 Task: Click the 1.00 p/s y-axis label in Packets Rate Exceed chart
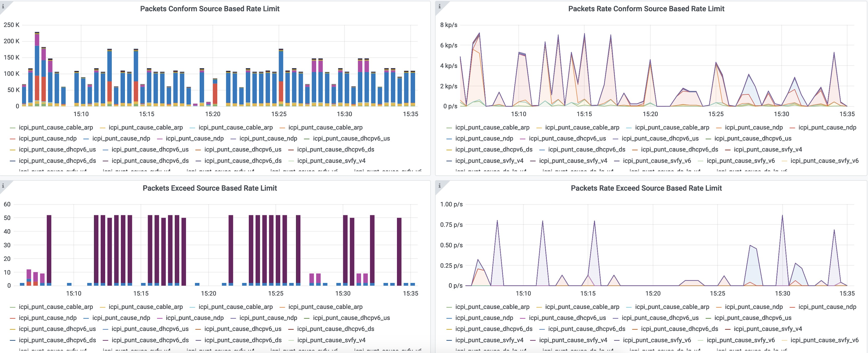tap(451, 204)
